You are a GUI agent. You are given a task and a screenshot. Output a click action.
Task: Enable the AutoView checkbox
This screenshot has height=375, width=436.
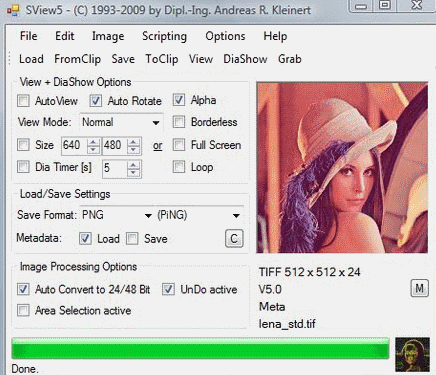[23, 101]
